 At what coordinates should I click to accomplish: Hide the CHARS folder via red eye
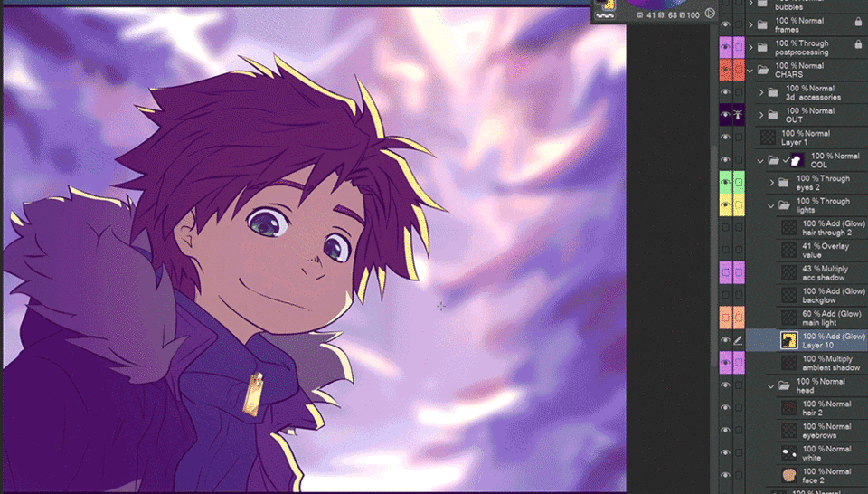[725, 70]
